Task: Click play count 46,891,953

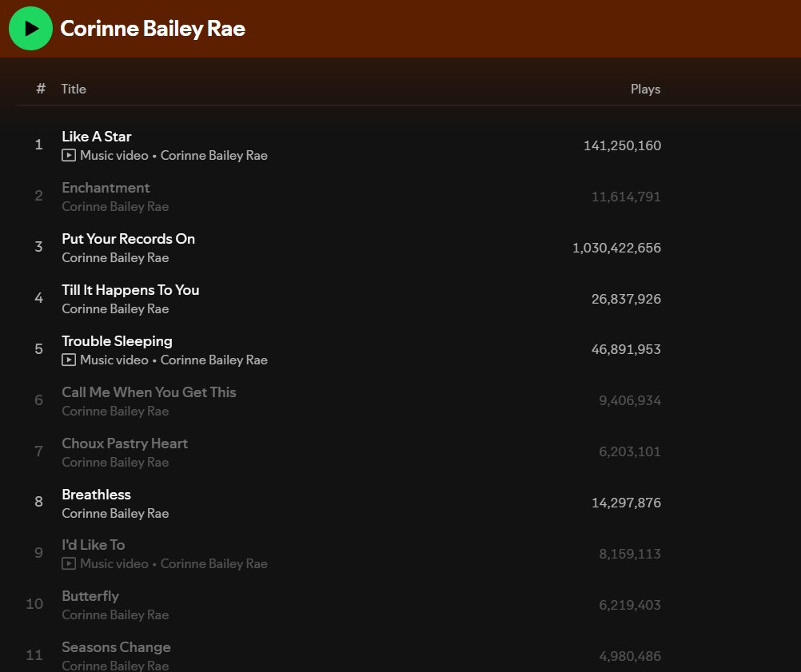Action: pyautogui.click(x=626, y=349)
